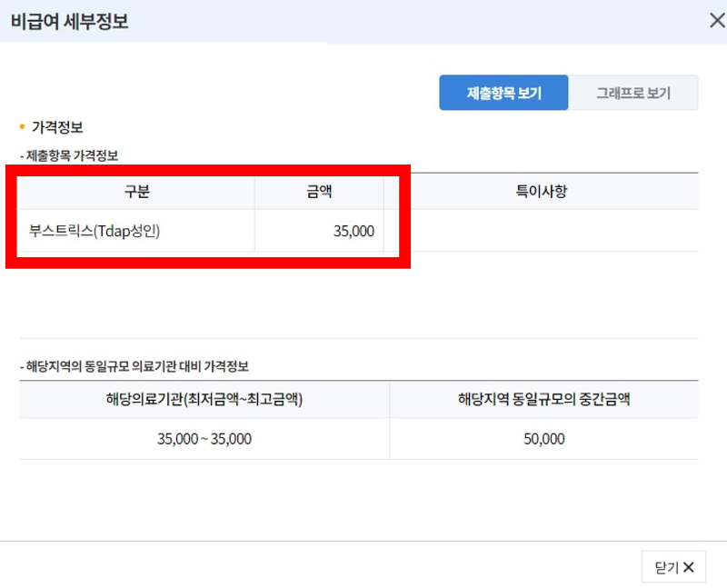Click the empty 특이사항 cell for the Tdap row
Screen dimensions: 727x588
coord(540,231)
